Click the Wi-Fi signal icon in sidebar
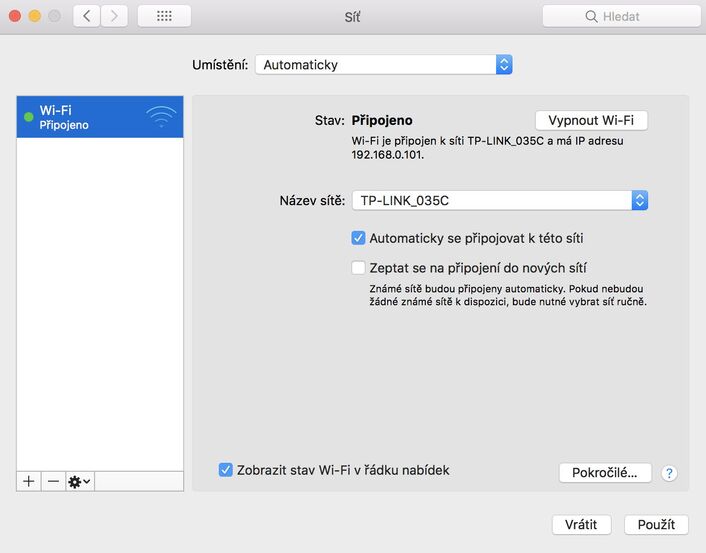 [x=160, y=117]
